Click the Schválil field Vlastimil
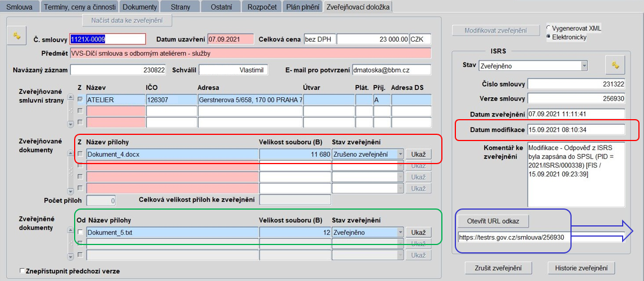The height and width of the screenshot is (281, 644). [233, 70]
